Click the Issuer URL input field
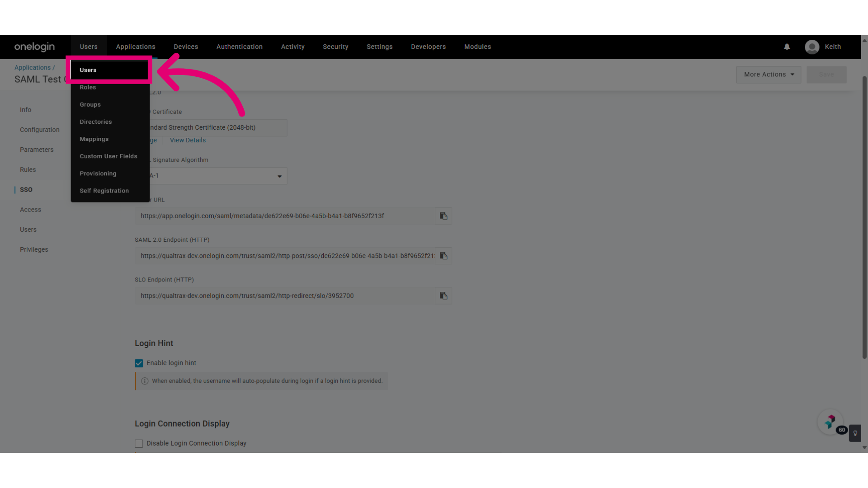868x488 pixels. [285, 216]
